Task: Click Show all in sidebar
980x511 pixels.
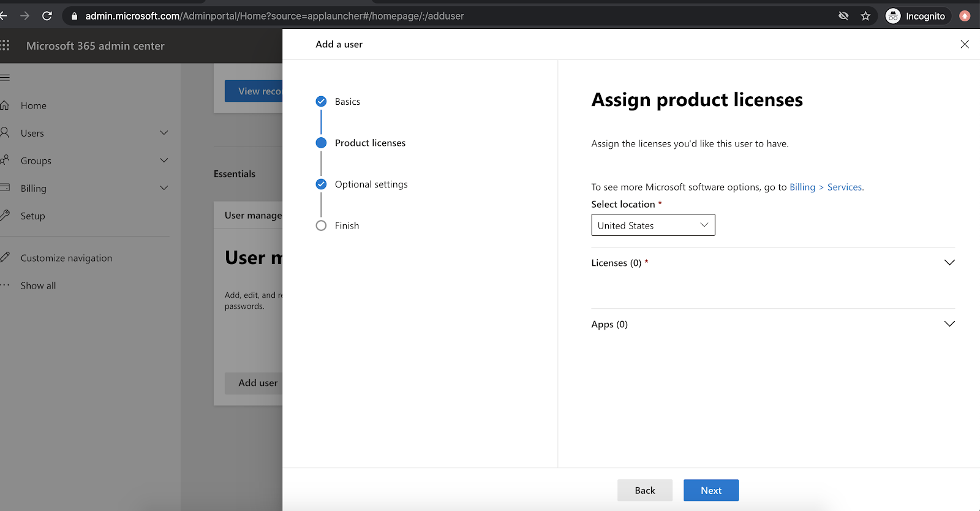Action: coord(38,286)
